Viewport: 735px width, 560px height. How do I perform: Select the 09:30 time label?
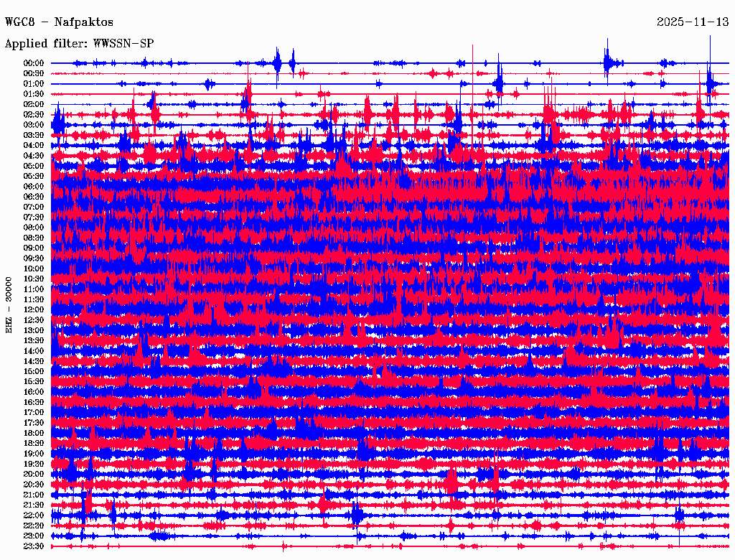tap(34, 258)
